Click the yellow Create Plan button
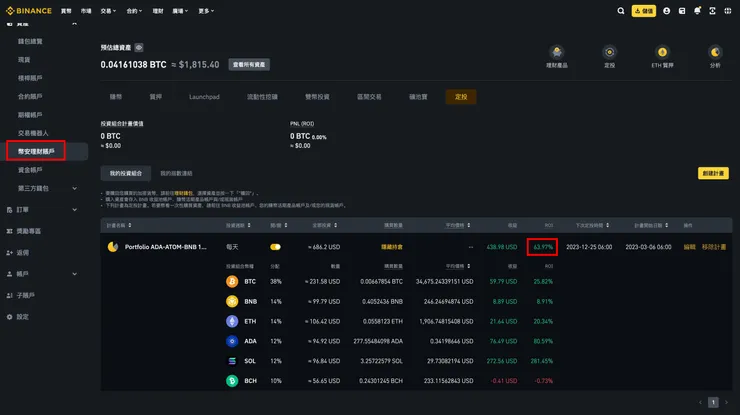740x415 pixels. (x=713, y=173)
